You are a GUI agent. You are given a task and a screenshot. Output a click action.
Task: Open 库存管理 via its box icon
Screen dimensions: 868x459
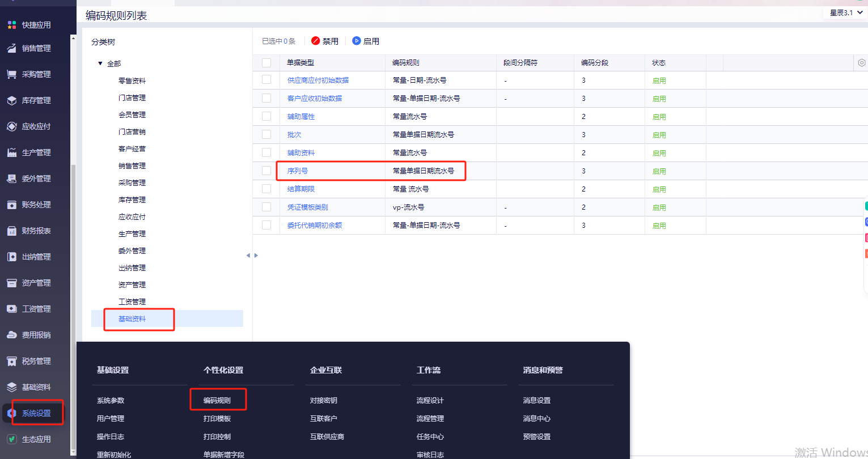[x=11, y=100]
